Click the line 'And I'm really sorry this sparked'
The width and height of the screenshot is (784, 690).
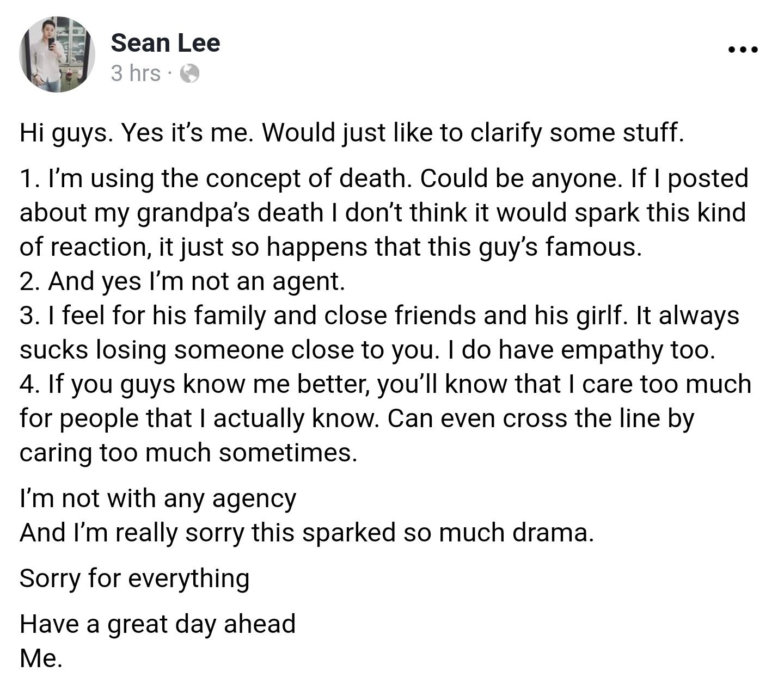307,533
